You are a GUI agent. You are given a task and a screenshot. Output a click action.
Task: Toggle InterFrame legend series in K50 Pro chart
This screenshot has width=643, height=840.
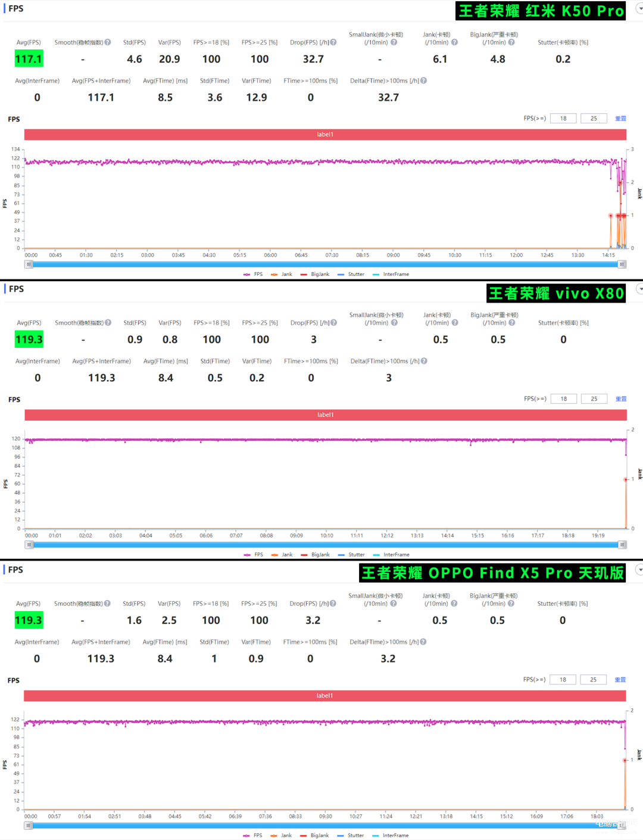[391, 274]
